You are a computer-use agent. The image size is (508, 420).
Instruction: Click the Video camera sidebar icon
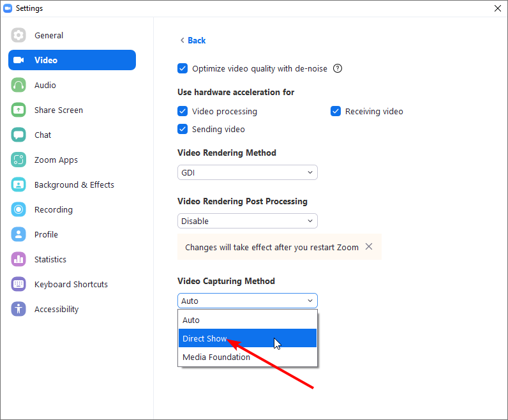pyautogui.click(x=19, y=60)
